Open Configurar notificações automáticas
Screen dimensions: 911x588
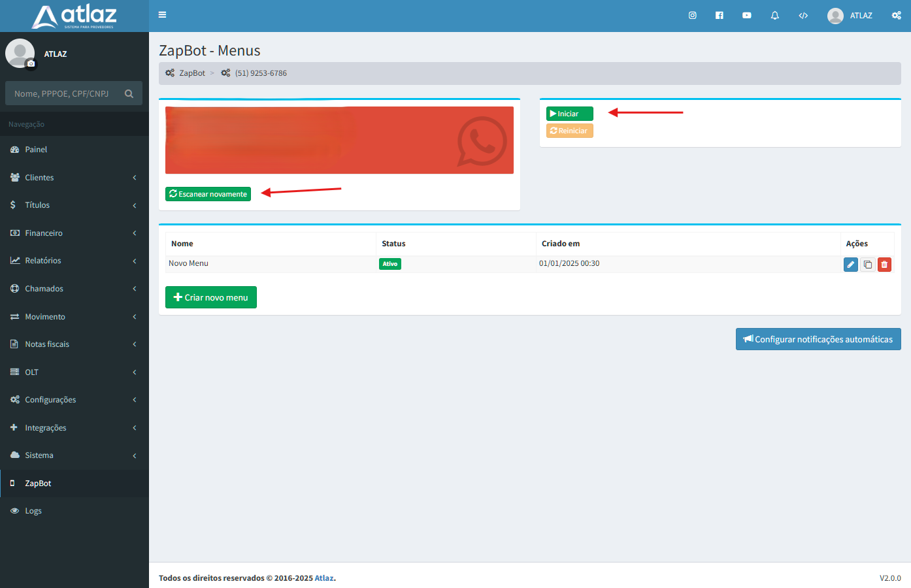click(x=818, y=339)
